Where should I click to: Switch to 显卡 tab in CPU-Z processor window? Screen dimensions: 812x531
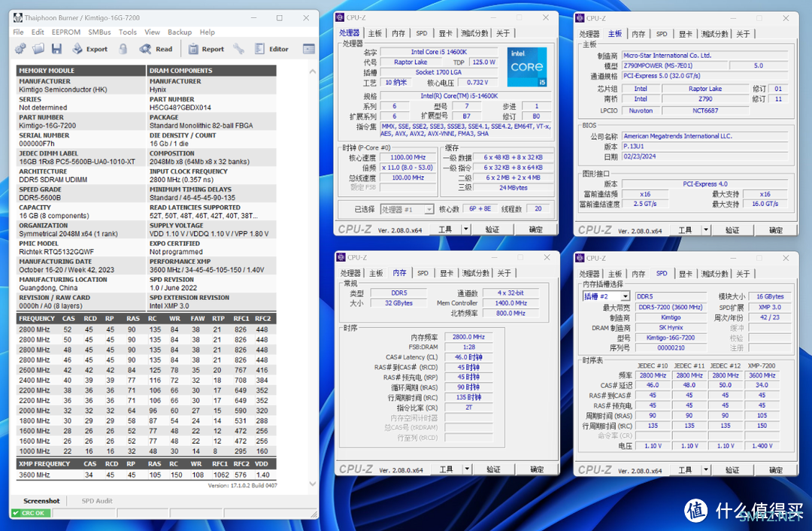point(445,33)
